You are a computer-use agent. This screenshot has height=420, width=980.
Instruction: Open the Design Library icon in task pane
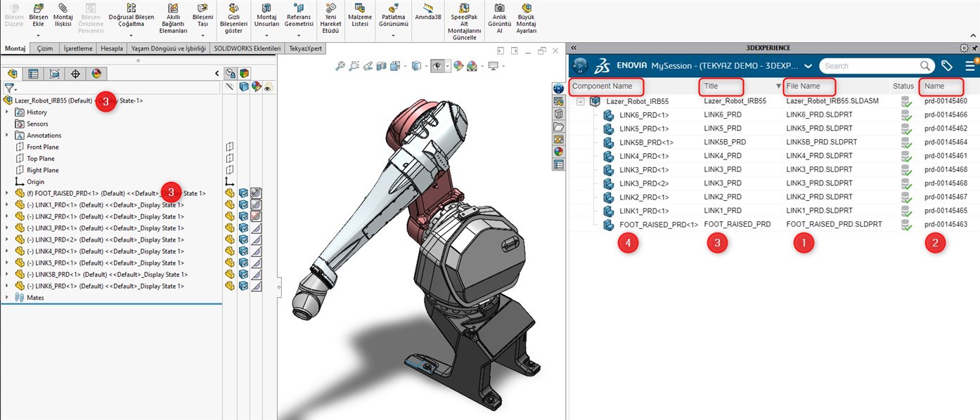559,114
